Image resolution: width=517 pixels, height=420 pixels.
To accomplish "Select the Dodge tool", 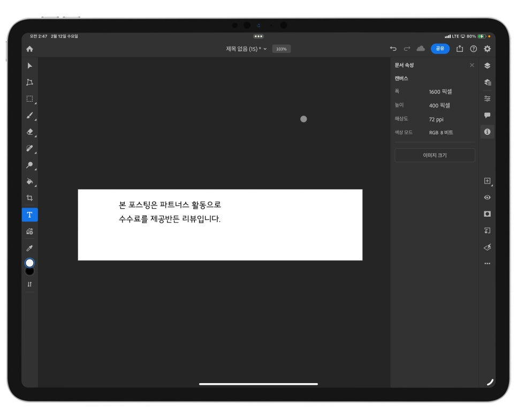I will [29, 165].
